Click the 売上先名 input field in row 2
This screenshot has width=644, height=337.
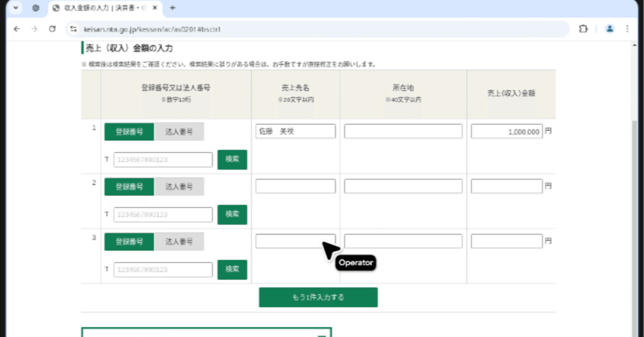295,186
